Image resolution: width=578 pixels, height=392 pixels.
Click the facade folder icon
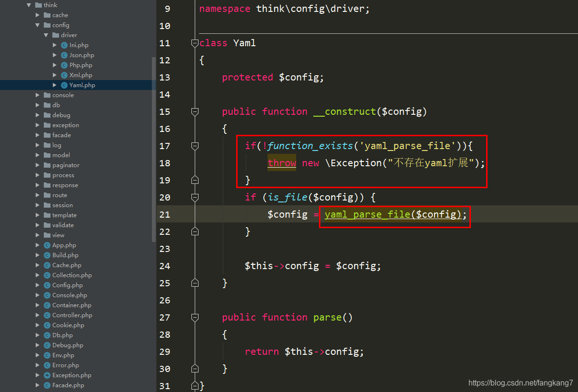(x=47, y=135)
